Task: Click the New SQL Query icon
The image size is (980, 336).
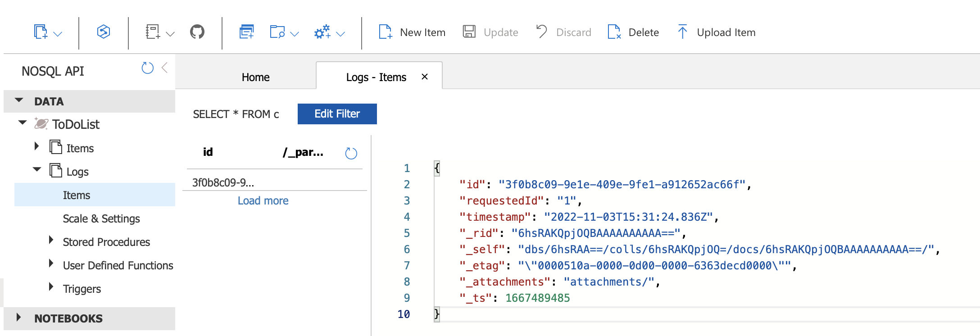Action: (246, 32)
